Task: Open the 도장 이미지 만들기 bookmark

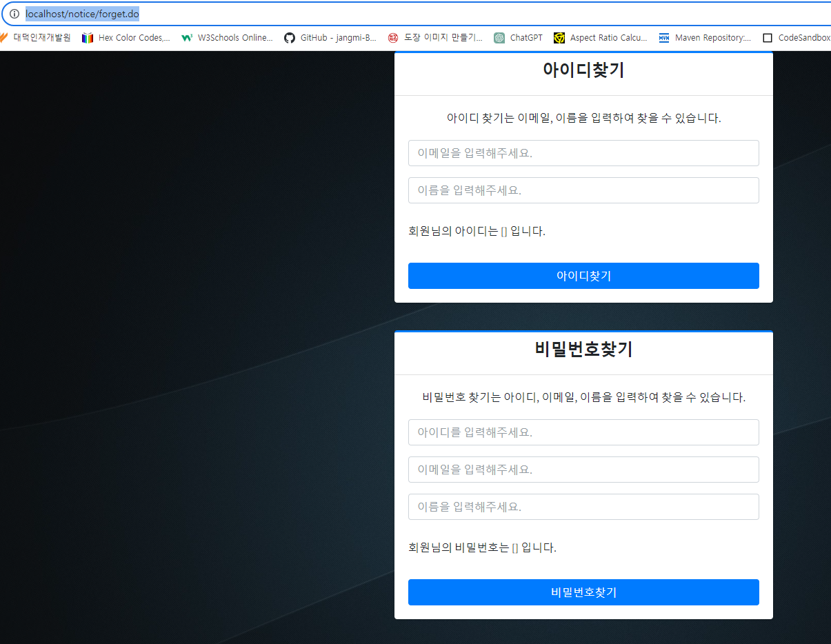Action: (x=435, y=38)
